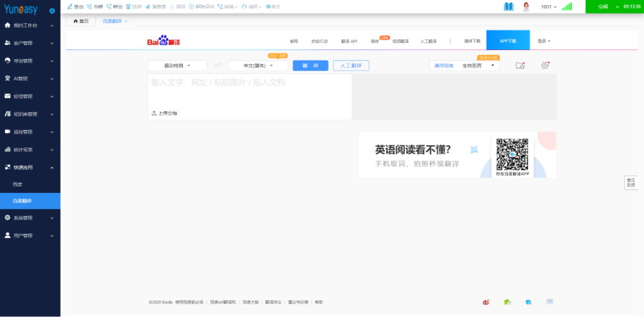Click the mail envelope icon in footer
644x317 pixels.
[x=549, y=302]
